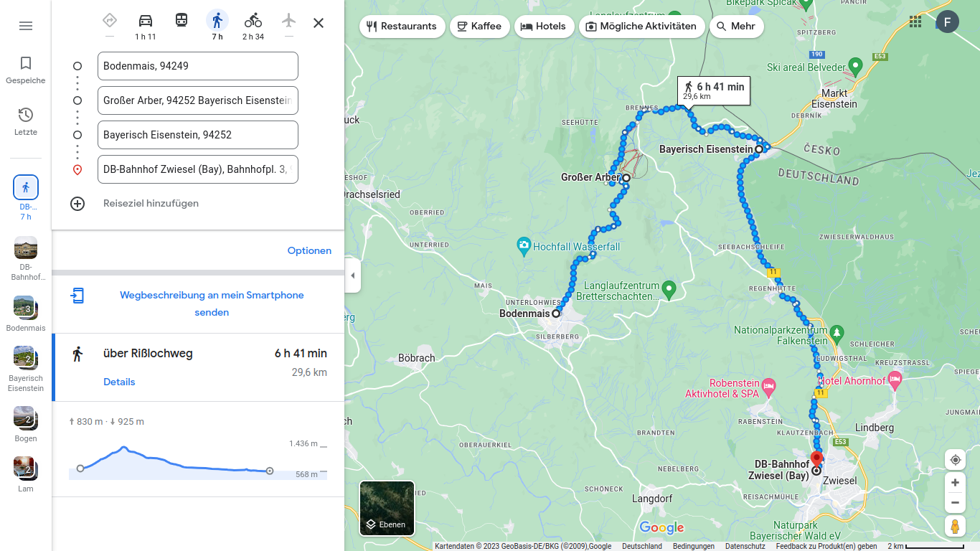
Task: Select cycling travel mode
Action: click(253, 26)
